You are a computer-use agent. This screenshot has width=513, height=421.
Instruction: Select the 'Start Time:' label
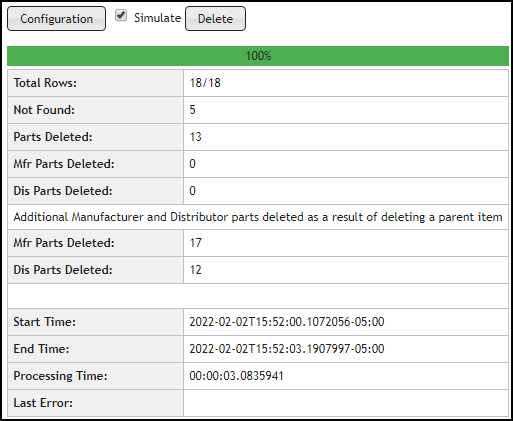pyautogui.click(x=44, y=322)
